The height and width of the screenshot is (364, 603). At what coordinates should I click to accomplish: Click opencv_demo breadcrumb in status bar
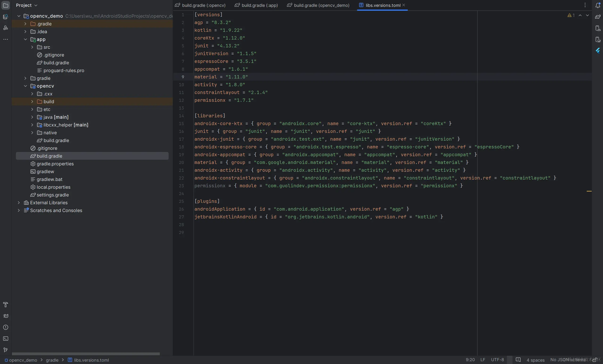point(21,360)
